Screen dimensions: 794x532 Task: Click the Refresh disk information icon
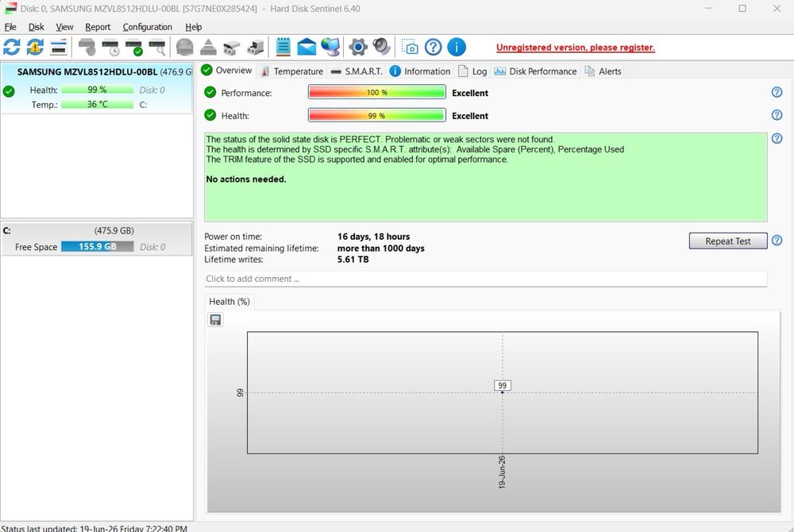[x=12, y=47]
